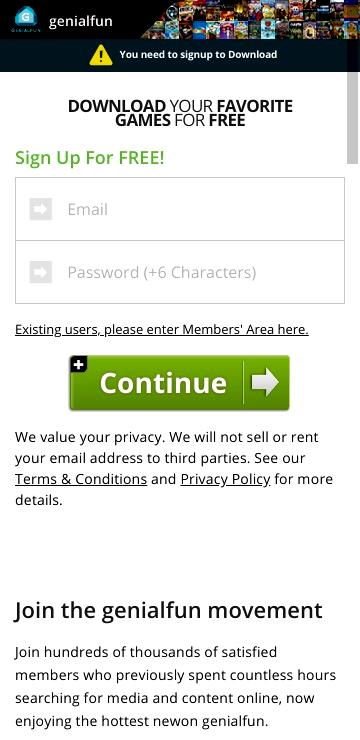The image size is (360, 740).
Task: Click the genialfun house logo icon
Action: pyautogui.click(x=25, y=19)
